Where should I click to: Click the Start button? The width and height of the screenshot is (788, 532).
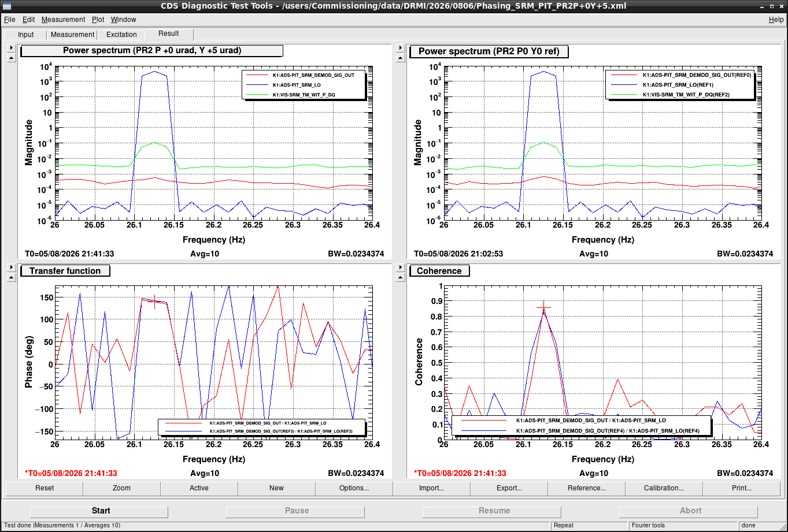pos(101,511)
